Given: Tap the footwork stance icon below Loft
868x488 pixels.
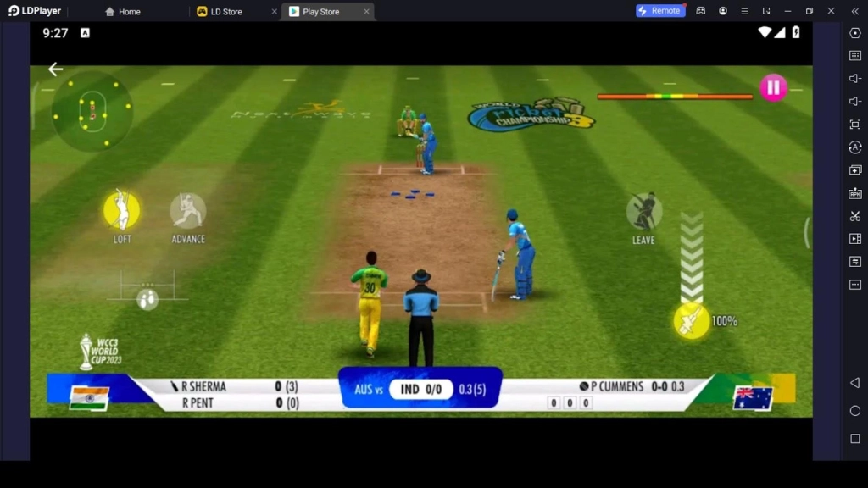Looking at the screenshot, I should [147, 299].
